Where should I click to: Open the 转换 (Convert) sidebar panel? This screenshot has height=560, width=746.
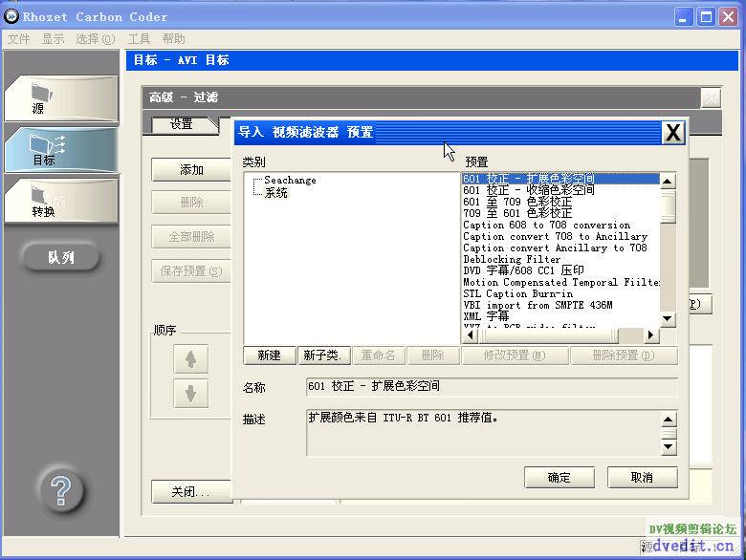pos(61,201)
